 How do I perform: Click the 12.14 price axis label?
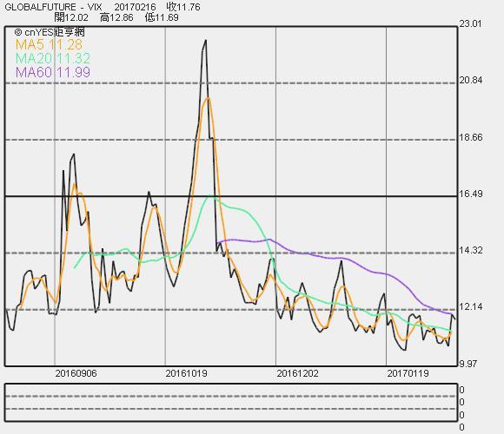tap(471, 306)
